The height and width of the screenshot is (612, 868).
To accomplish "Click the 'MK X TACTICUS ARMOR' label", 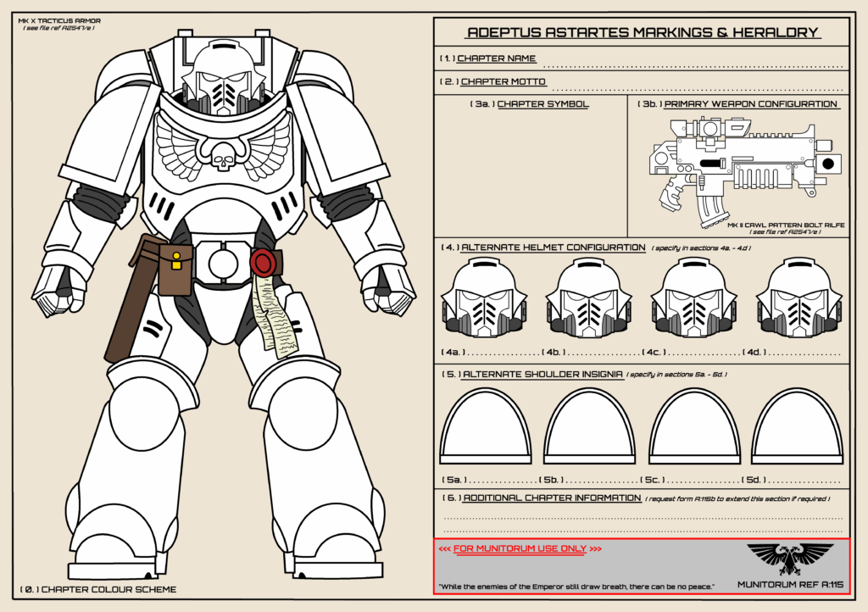I will (60, 20).
